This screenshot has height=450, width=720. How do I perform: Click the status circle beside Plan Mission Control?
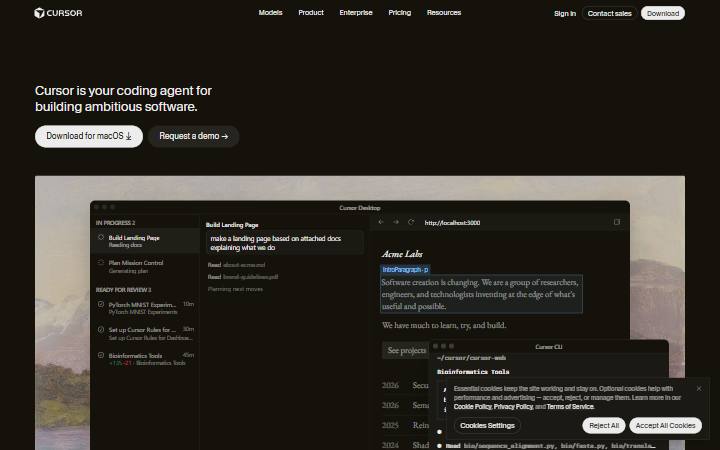[x=101, y=263]
